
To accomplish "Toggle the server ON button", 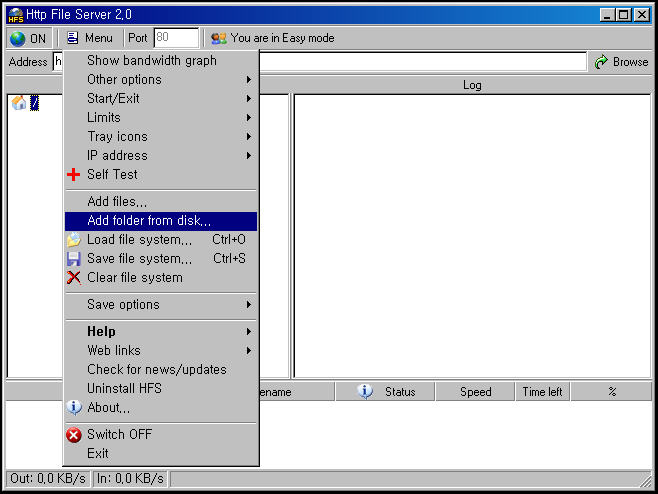I will (29, 39).
